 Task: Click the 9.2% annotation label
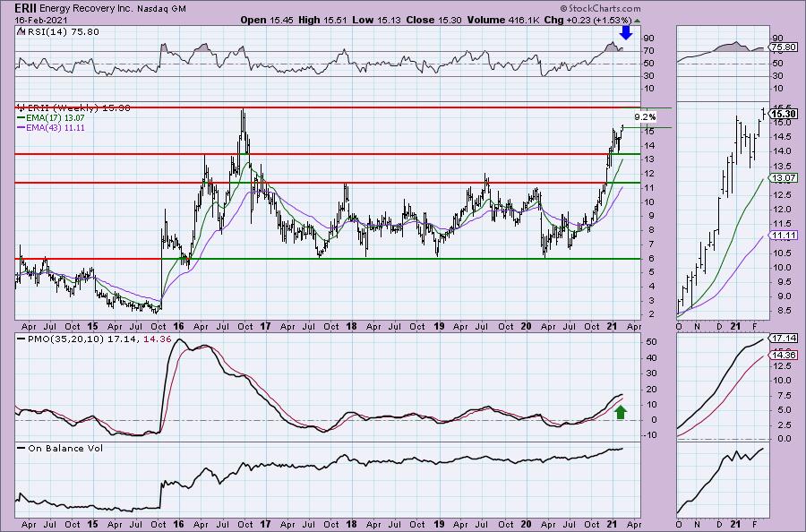coord(645,117)
